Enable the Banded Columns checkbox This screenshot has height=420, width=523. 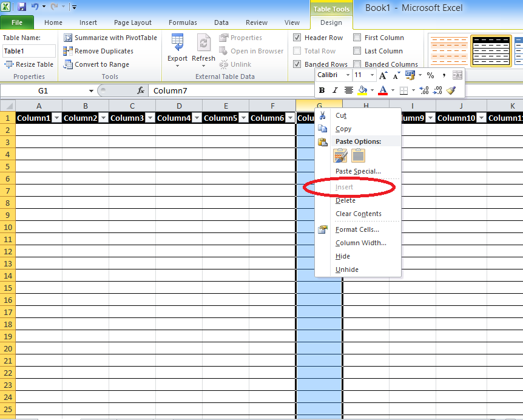click(x=357, y=64)
